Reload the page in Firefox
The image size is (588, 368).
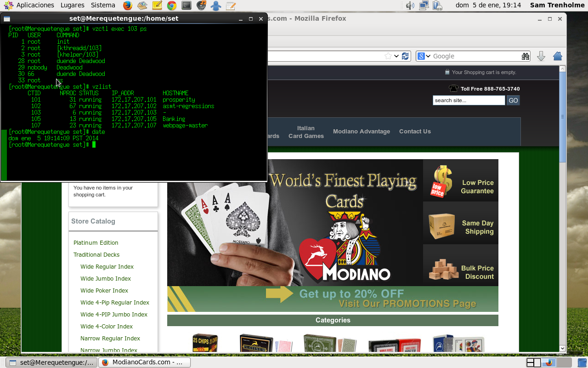(x=405, y=56)
